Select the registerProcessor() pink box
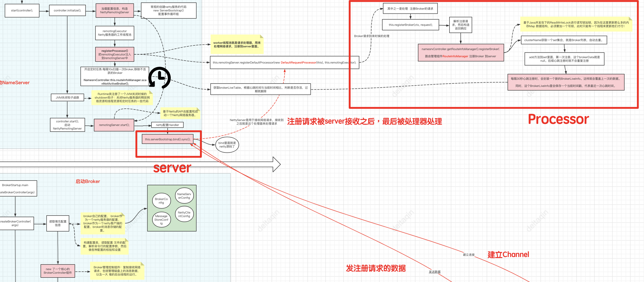The width and height of the screenshot is (644, 282). point(115,54)
